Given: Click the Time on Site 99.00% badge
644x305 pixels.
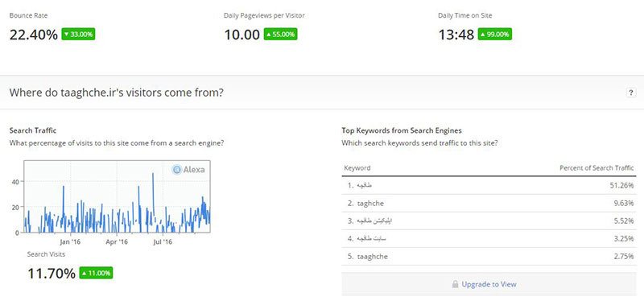Looking at the screenshot, I should [x=495, y=34].
